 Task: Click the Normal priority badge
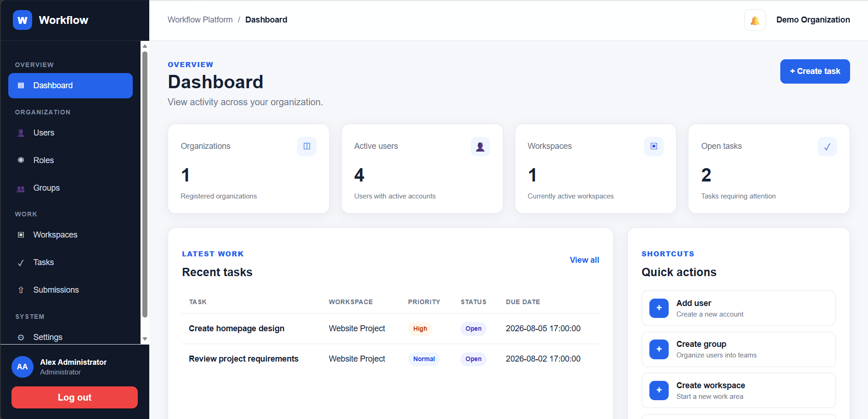(424, 359)
